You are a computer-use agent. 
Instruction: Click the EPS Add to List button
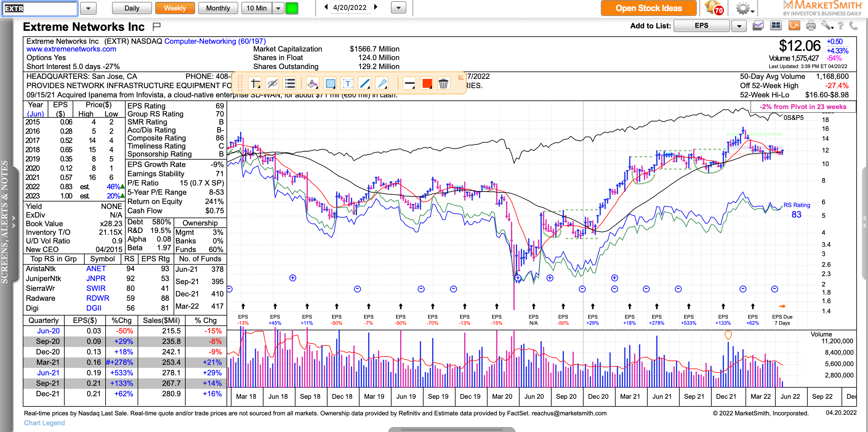tap(701, 26)
